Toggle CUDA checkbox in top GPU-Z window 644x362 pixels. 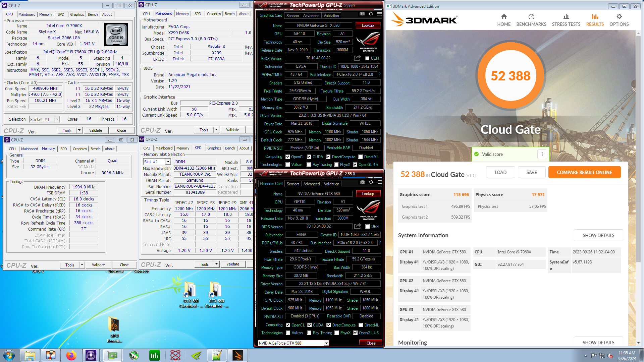click(309, 157)
